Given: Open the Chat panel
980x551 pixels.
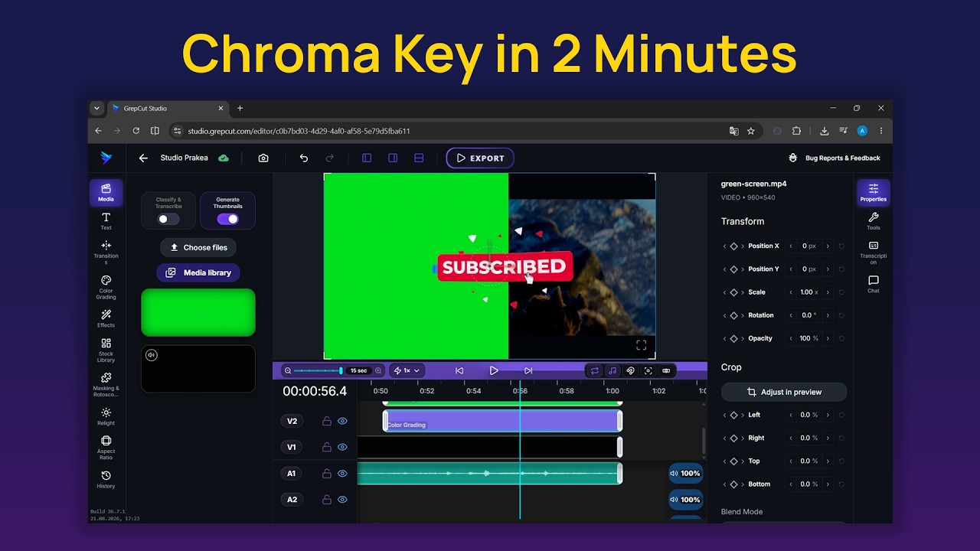Looking at the screenshot, I should [874, 284].
